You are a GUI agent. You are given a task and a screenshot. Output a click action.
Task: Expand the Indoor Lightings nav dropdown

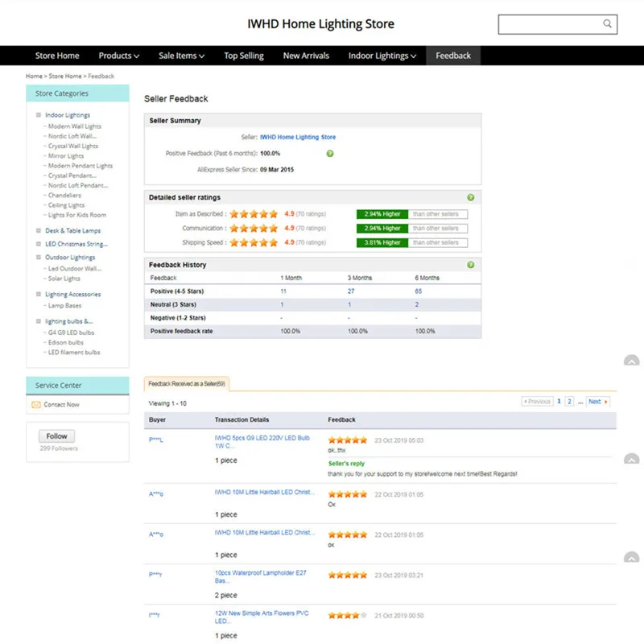point(382,56)
